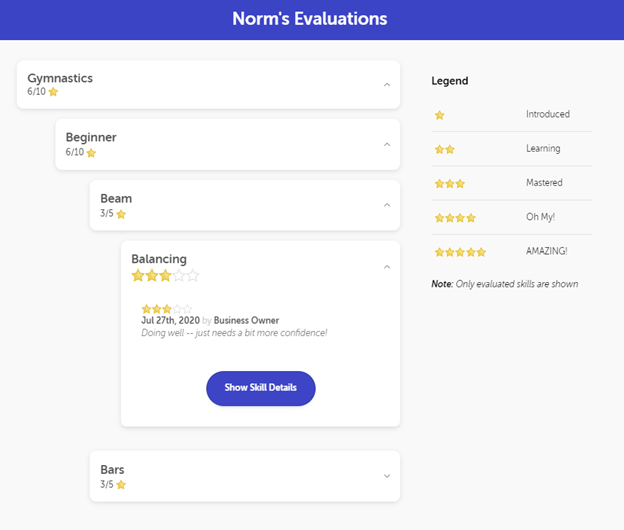Screen dimensions: 624x530
Task: Click the two-star Learning legend icon
Action: 445,149
